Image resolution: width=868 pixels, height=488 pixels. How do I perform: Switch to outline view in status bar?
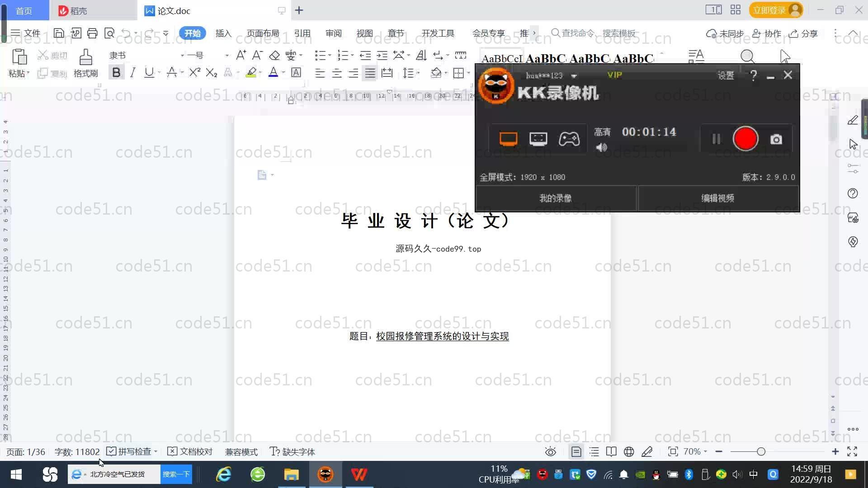(594, 452)
